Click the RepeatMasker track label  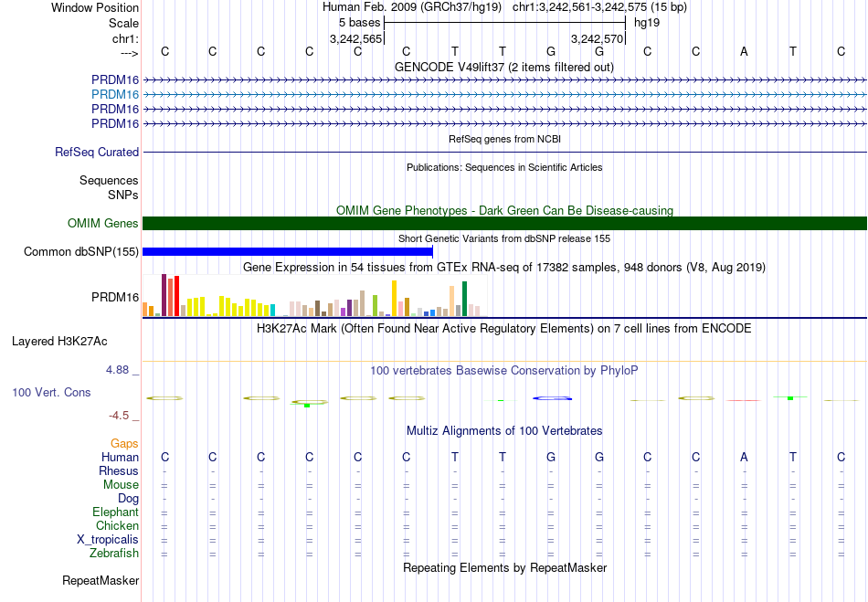(101, 580)
